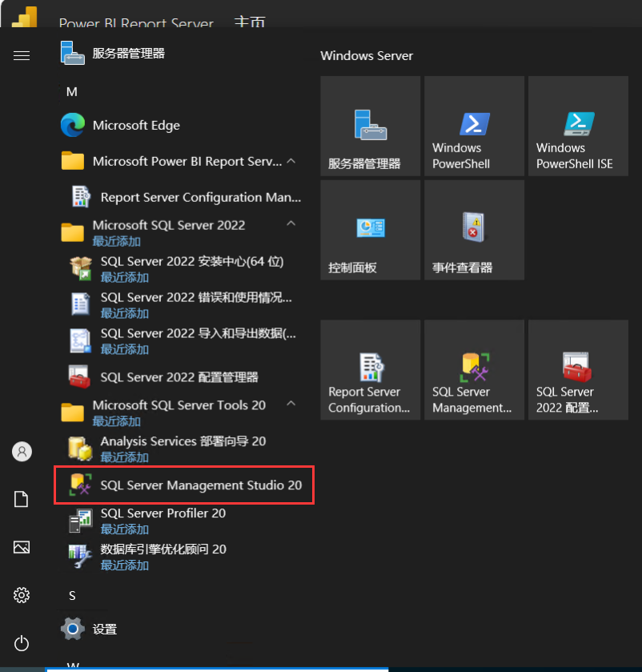This screenshot has width=642, height=672.
Task: Open SQL Server 2022 导入和导出数据 icon
Action: tap(81, 340)
